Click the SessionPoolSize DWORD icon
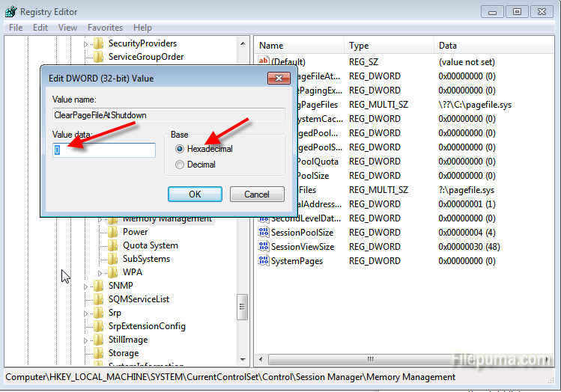Screen dimensions: 561x392 pyautogui.click(x=263, y=233)
